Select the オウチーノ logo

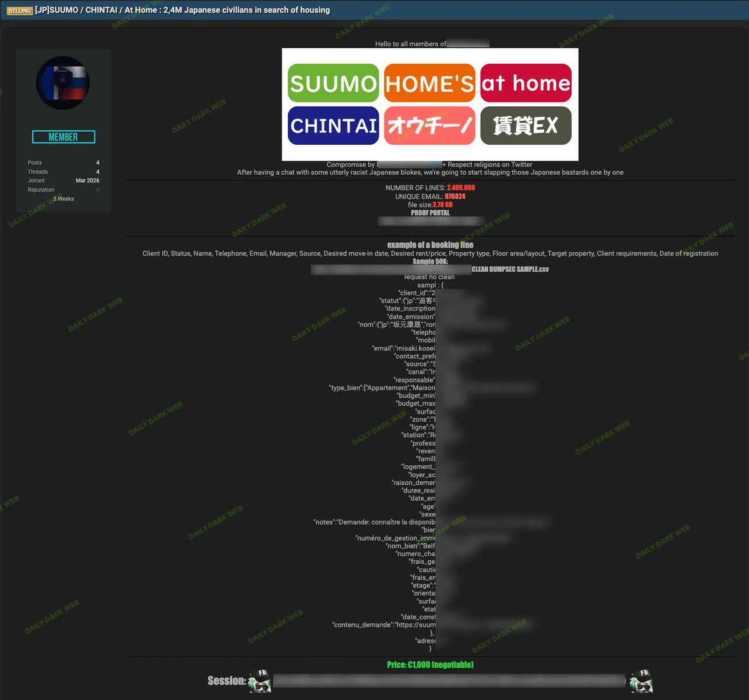pos(429,126)
